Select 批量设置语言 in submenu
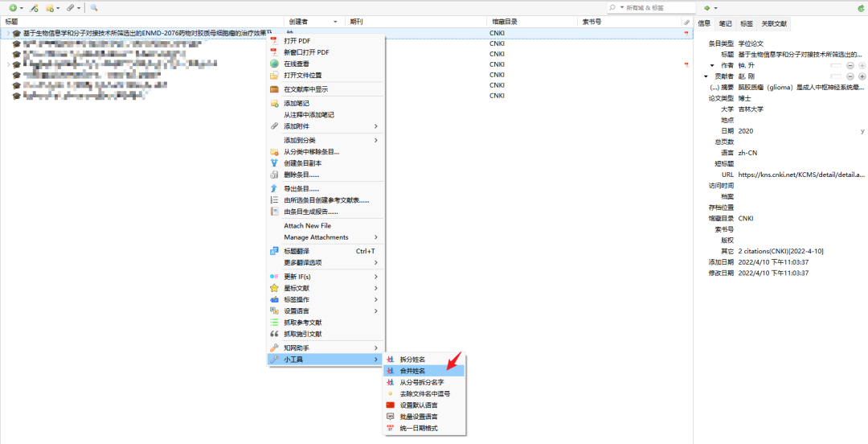Screen dimensions: 868x444 click(424, 417)
